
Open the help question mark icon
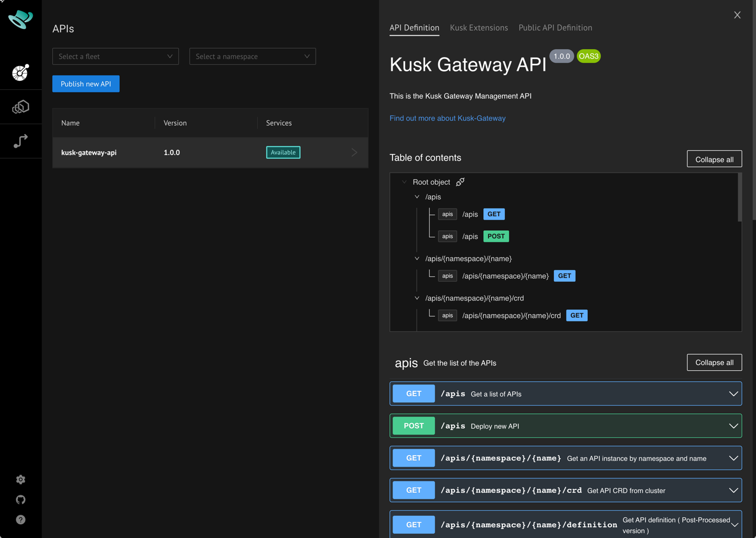point(21,520)
